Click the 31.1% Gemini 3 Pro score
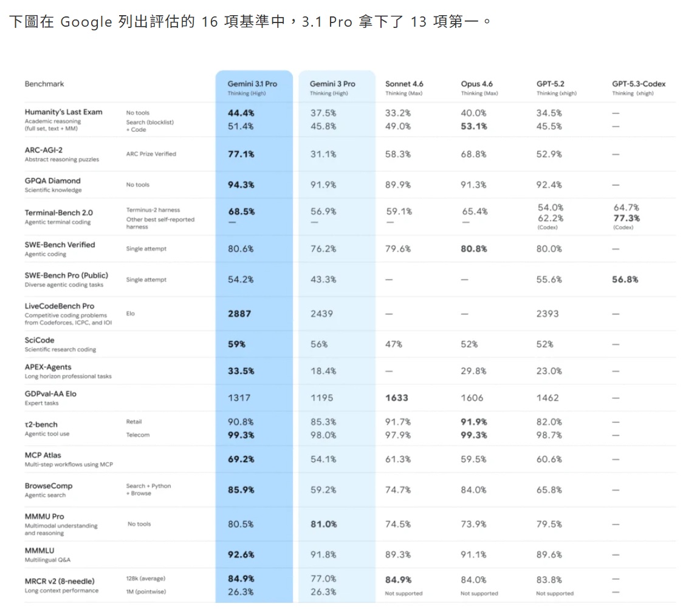 point(323,154)
